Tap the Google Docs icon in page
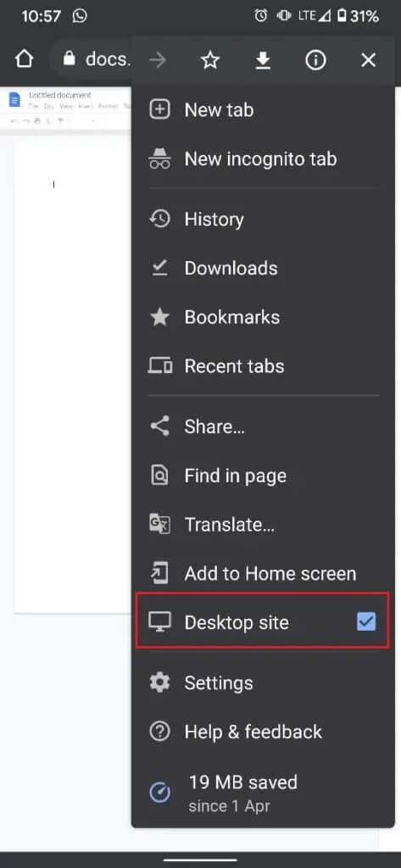This screenshot has height=868, width=401. (x=14, y=100)
